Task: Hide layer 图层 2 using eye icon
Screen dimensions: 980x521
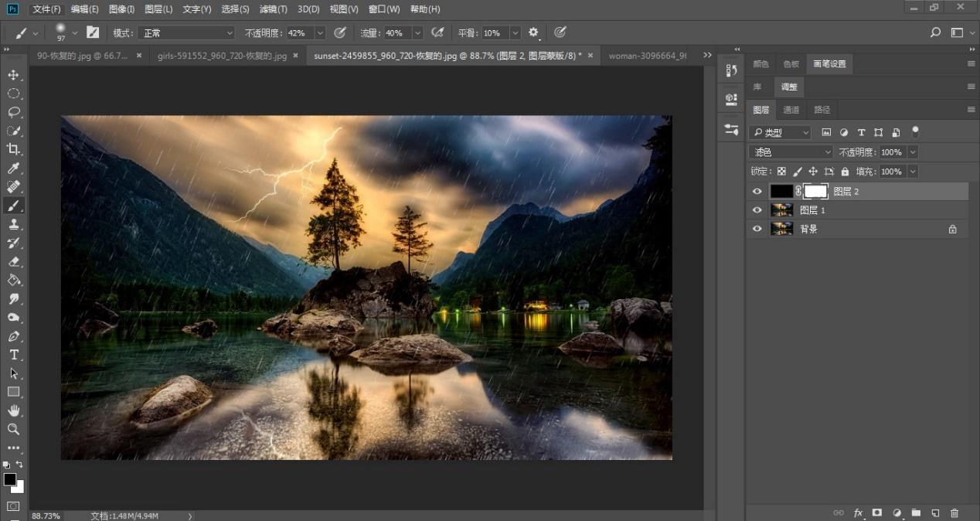Action: (757, 191)
